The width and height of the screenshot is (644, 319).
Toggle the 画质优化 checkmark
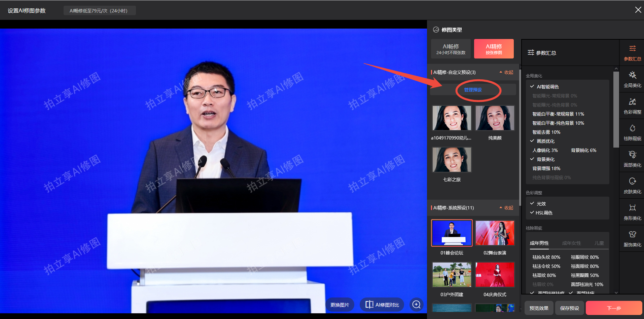pyautogui.click(x=532, y=141)
